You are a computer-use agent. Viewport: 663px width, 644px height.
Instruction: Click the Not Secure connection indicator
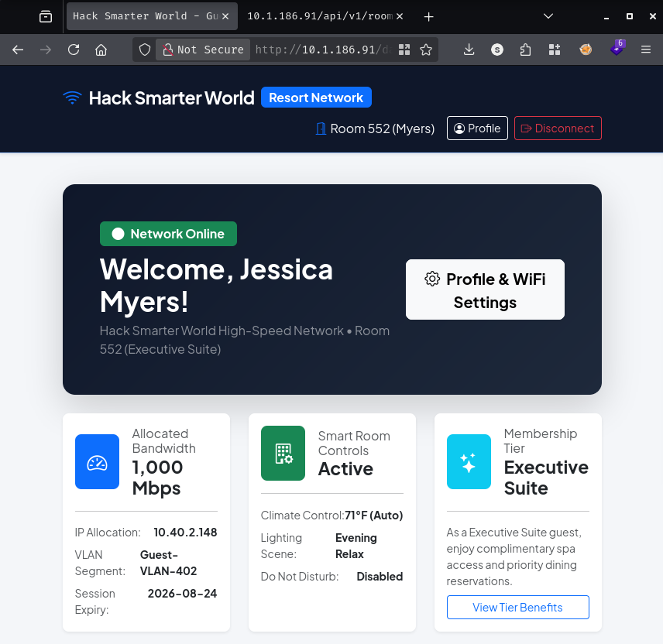coord(204,50)
